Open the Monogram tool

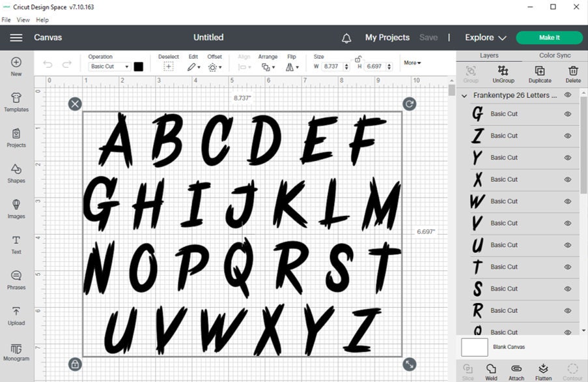coord(16,352)
